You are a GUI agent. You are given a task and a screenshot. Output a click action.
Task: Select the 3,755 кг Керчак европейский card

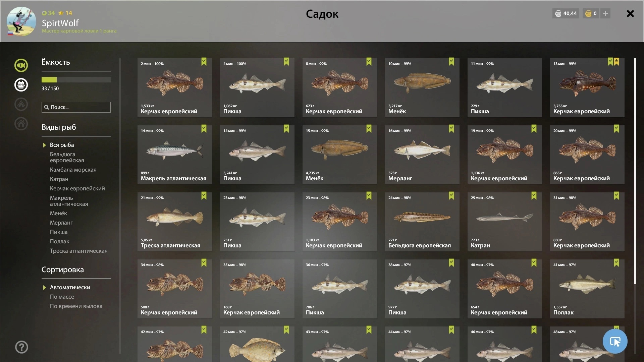point(587,88)
